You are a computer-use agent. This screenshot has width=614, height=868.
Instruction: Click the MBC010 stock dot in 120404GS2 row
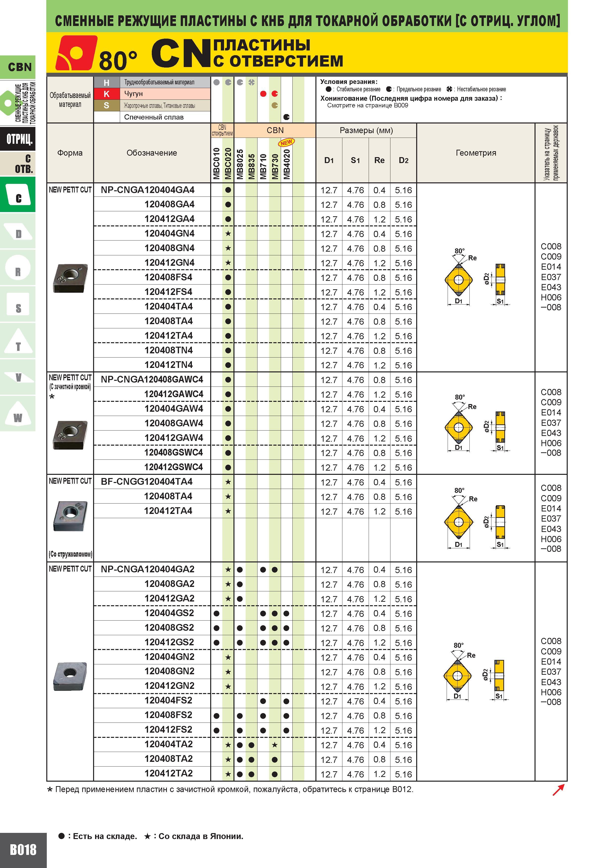216,614
